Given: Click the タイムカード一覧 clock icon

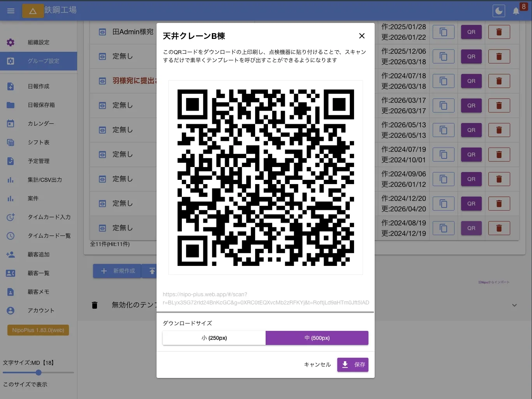Looking at the screenshot, I should [11, 236].
